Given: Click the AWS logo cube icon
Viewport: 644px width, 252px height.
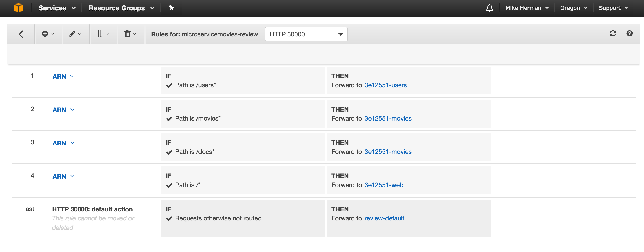Looking at the screenshot, I should (19, 8).
